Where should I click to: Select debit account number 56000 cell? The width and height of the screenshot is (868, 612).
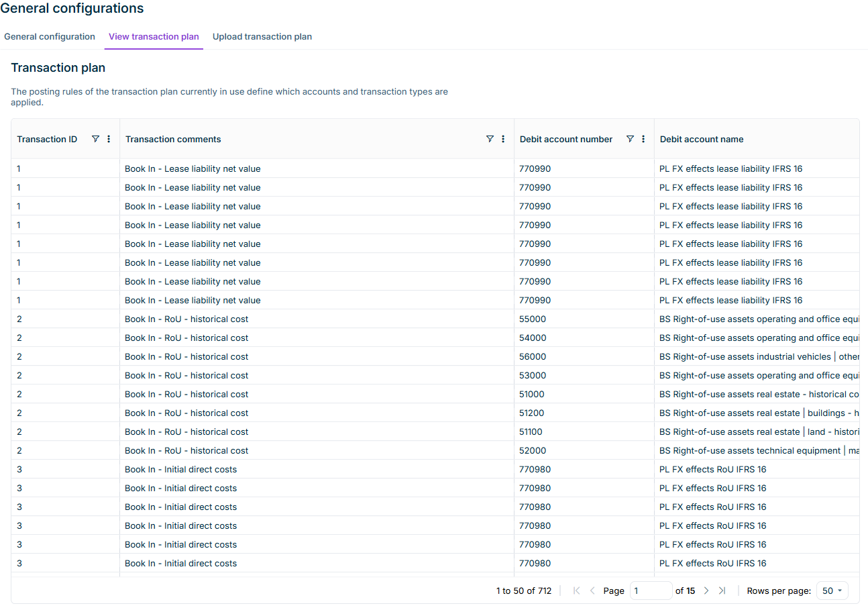[584, 356]
